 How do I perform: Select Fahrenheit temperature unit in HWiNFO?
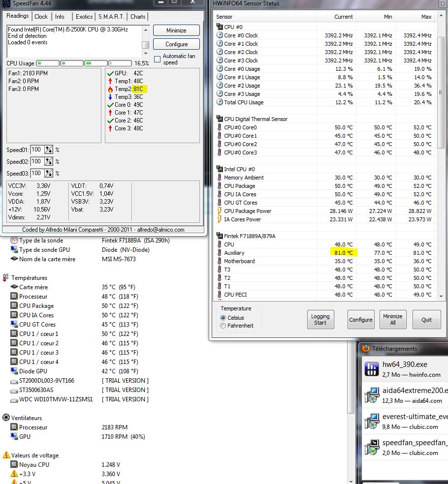pyautogui.click(x=223, y=326)
